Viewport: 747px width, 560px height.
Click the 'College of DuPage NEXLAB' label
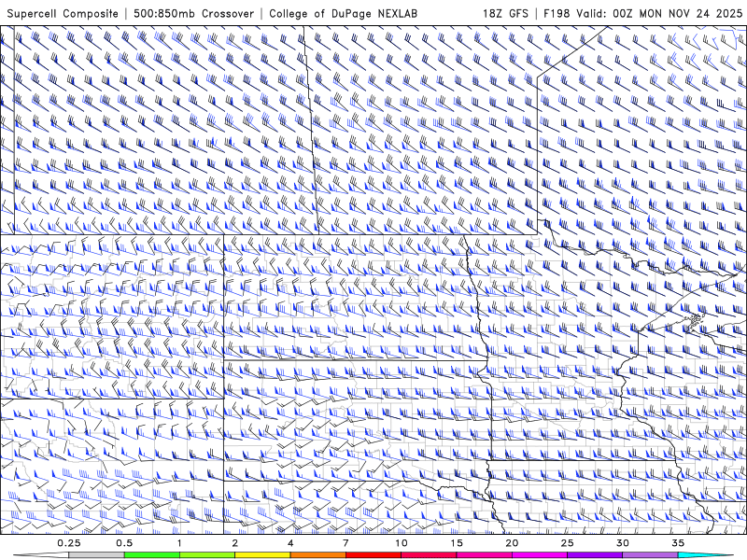(x=343, y=13)
